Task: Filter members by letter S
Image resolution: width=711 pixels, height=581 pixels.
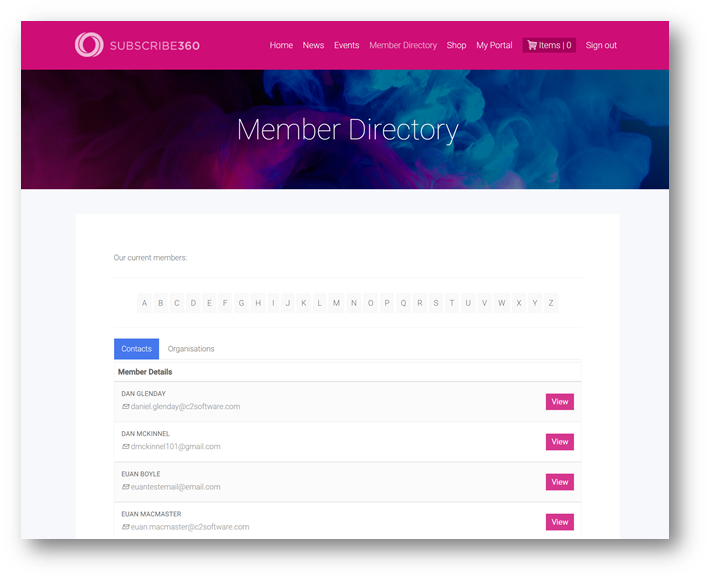Action: (x=436, y=303)
